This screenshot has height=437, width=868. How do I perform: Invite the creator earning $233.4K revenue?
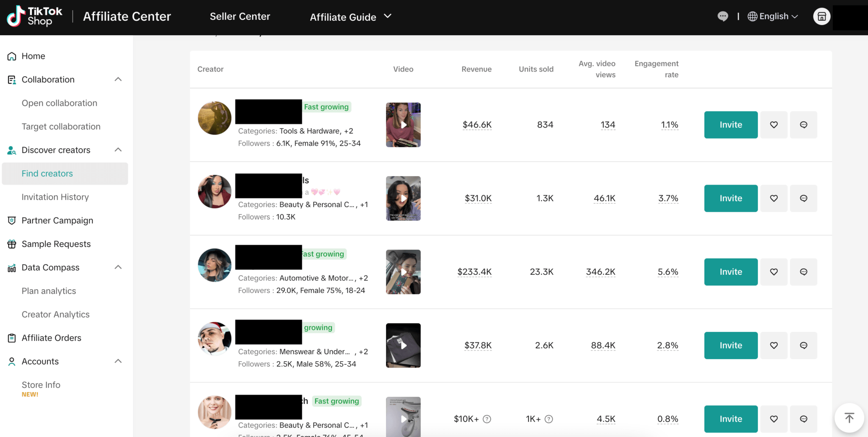point(730,272)
